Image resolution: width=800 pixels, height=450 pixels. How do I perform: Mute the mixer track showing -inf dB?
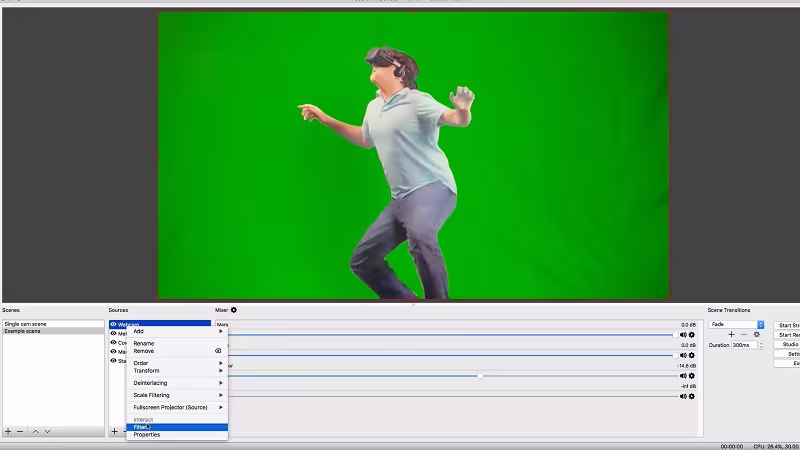pos(683,396)
